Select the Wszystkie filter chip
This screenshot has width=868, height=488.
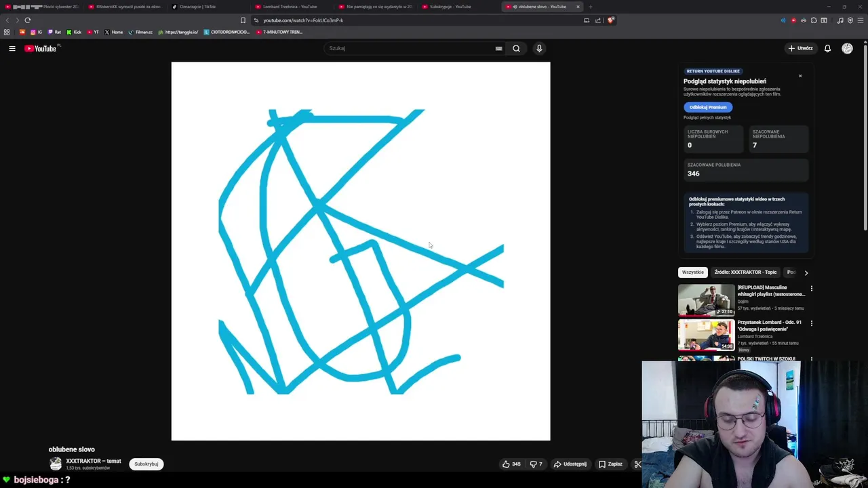point(693,272)
